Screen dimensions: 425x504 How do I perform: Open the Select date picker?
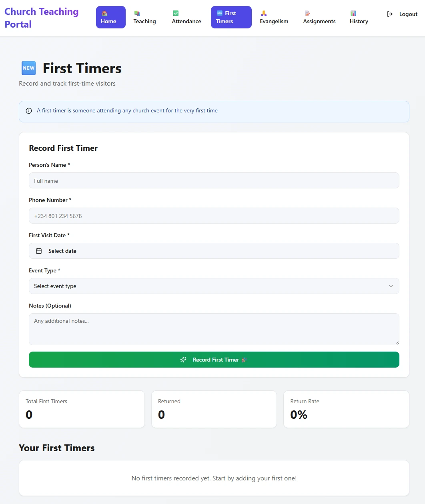tap(214, 251)
